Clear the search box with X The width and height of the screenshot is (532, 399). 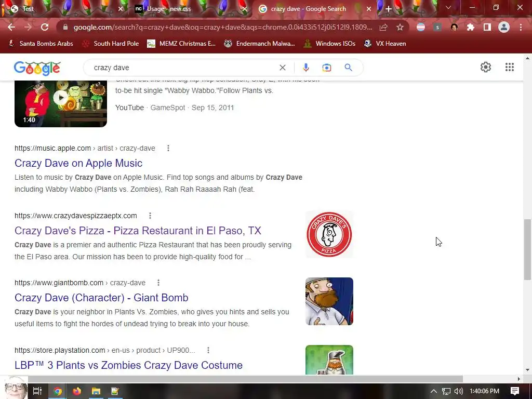coord(282,68)
